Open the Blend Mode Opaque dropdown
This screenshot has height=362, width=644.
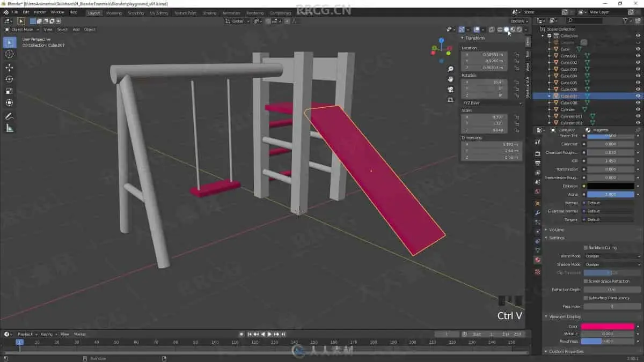point(612,256)
